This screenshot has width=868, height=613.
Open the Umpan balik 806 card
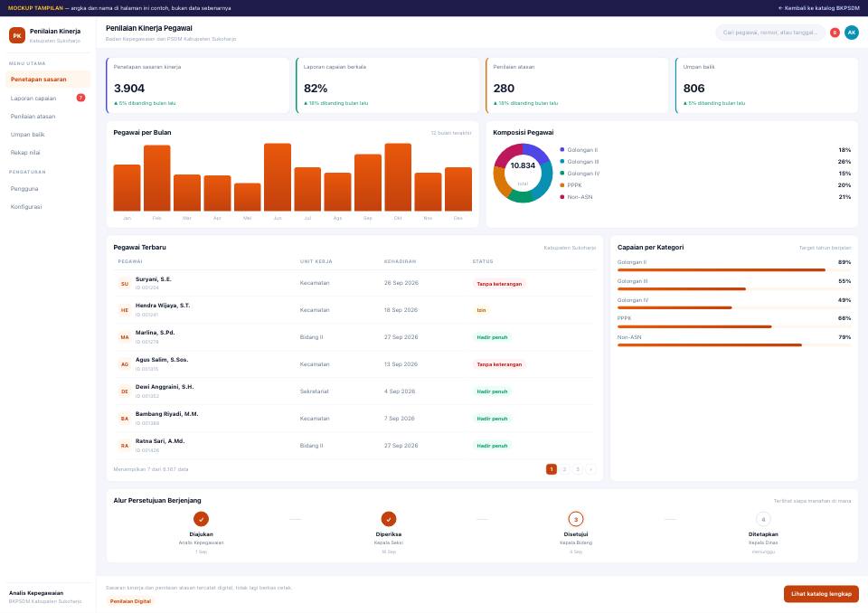tap(767, 85)
